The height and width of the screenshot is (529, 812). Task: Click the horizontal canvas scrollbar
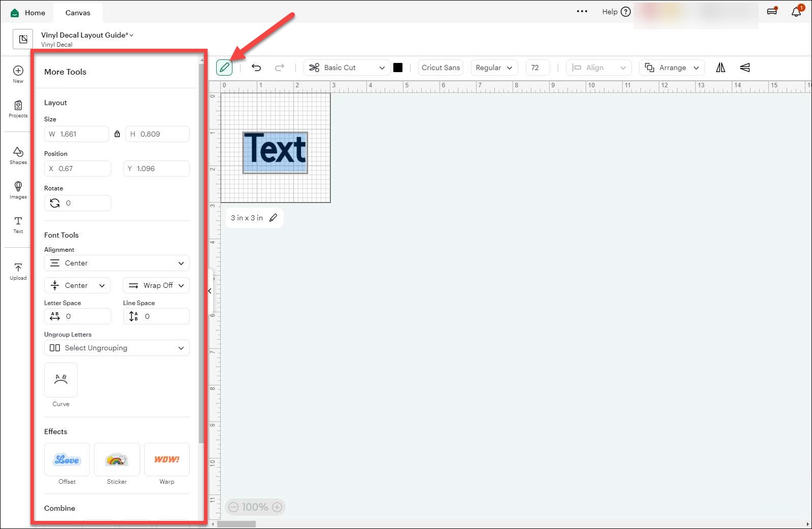(236, 524)
